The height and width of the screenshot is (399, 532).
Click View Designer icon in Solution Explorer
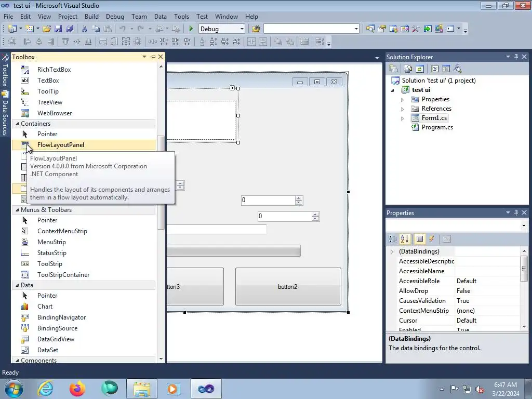[x=446, y=69]
